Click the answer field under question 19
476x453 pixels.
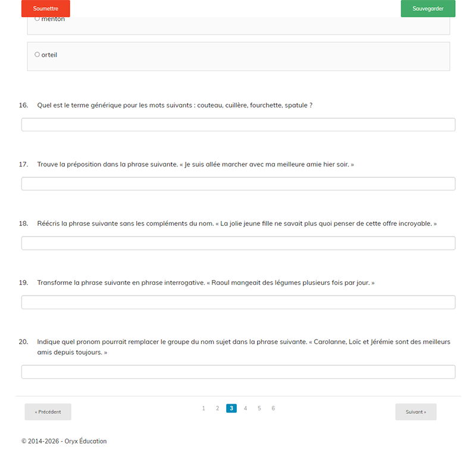point(238,302)
